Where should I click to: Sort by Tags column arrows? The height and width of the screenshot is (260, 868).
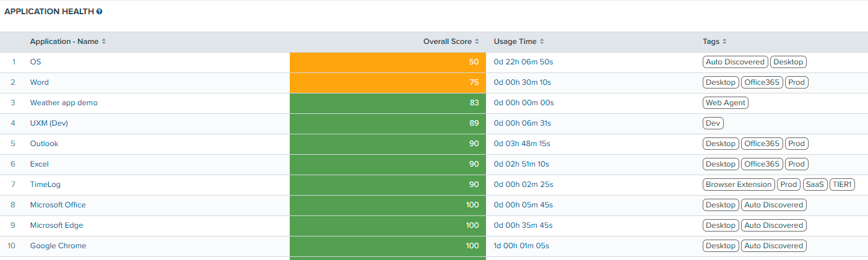[724, 41]
